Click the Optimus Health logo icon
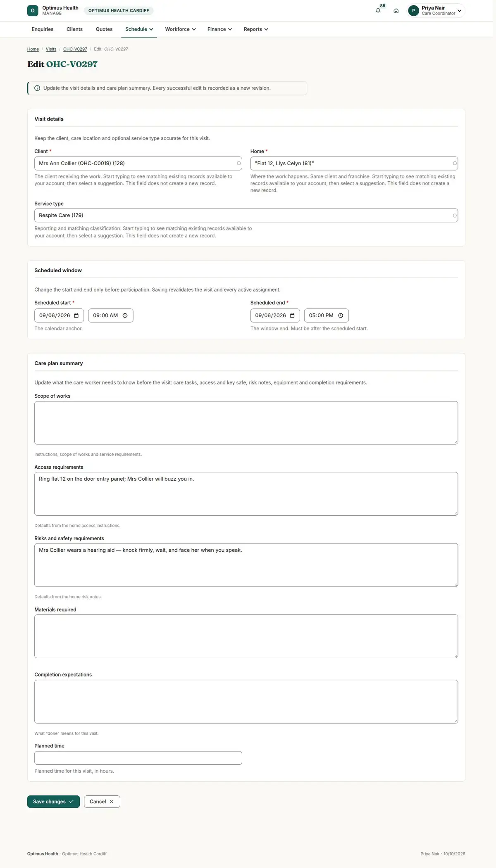 (33, 11)
